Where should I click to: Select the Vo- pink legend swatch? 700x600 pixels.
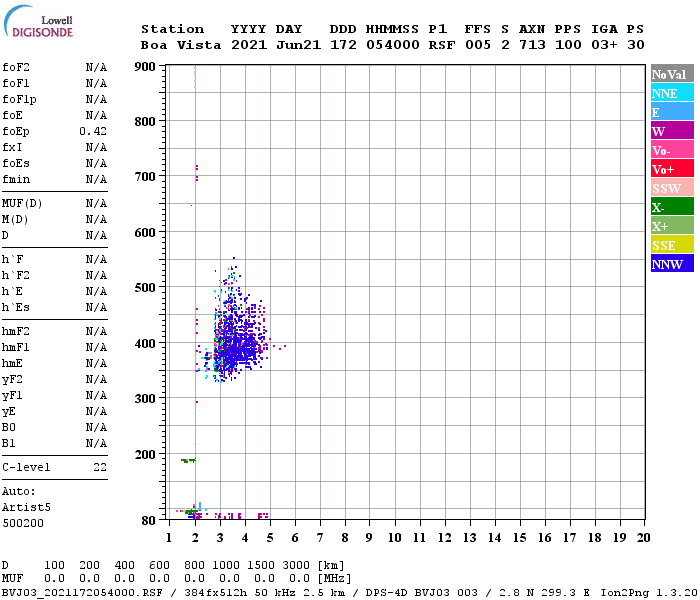pyautogui.click(x=672, y=150)
